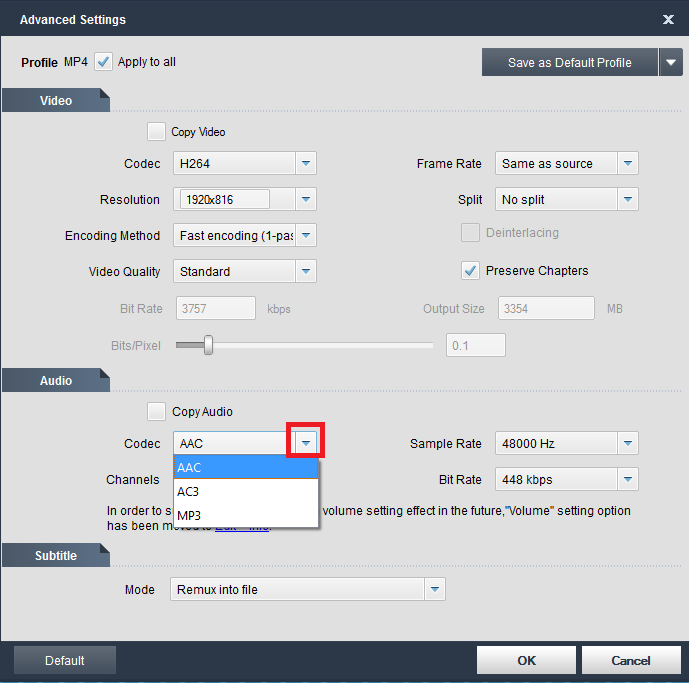Image resolution: width=689 pixels, height=683 pixels.
Task: Expand the video Codec H264 dropdown
Action: coord(306,163)
